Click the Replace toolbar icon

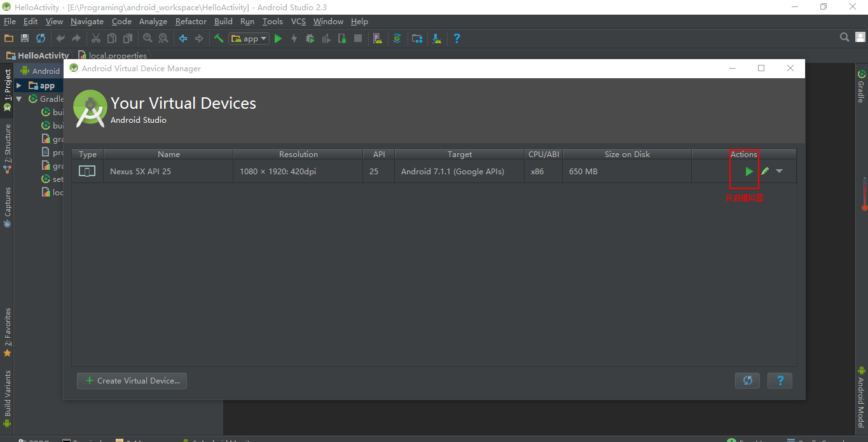[x=163, y=39]
